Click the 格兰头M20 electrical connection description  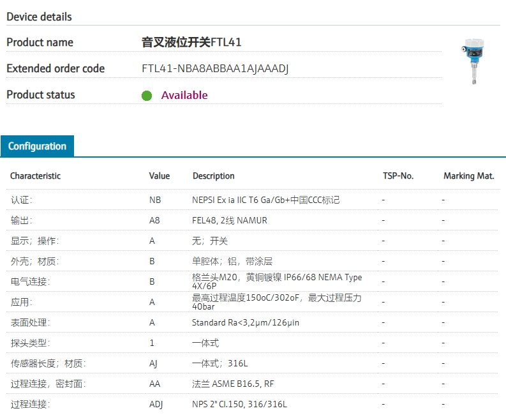[x=277, y=281]
